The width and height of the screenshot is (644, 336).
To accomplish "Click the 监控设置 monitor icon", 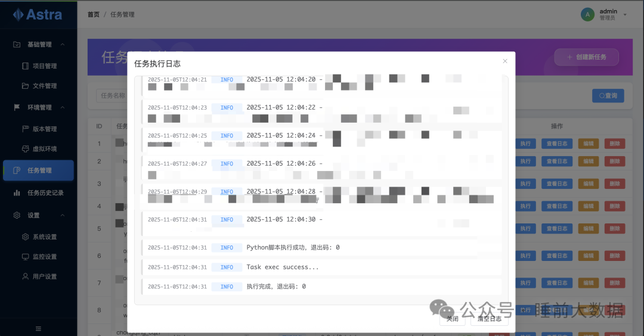I will click(x=25, y=256).
